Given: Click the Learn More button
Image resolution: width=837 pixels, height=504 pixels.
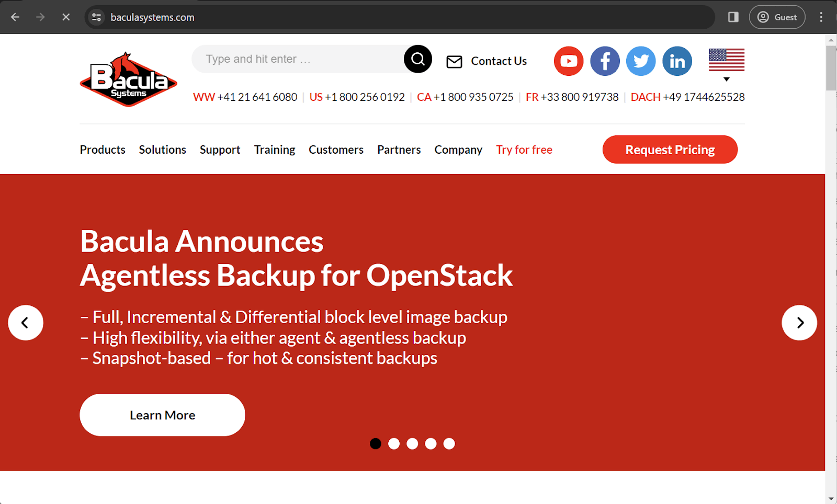Looking at the screenshot, I should (162, 415).
